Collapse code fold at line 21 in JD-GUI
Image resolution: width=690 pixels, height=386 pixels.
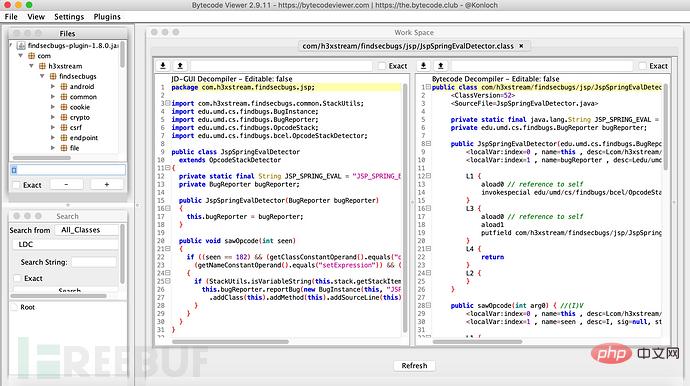coord(168,249)
